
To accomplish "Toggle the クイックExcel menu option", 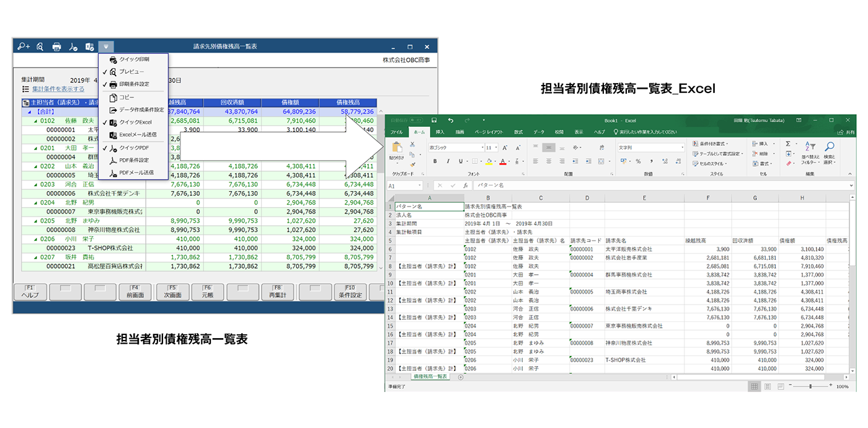I will pyautogui.click(x=133, y=122).
